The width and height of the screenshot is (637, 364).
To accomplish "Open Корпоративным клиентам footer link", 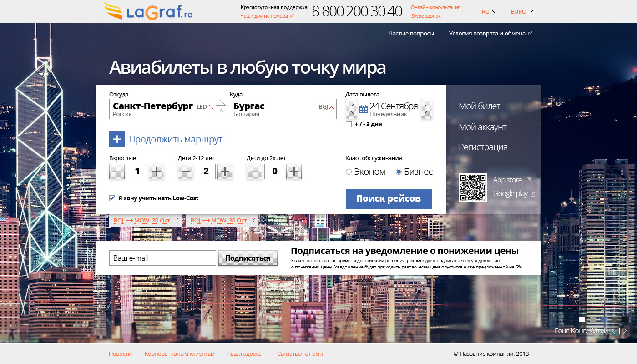I will point(179,354).
